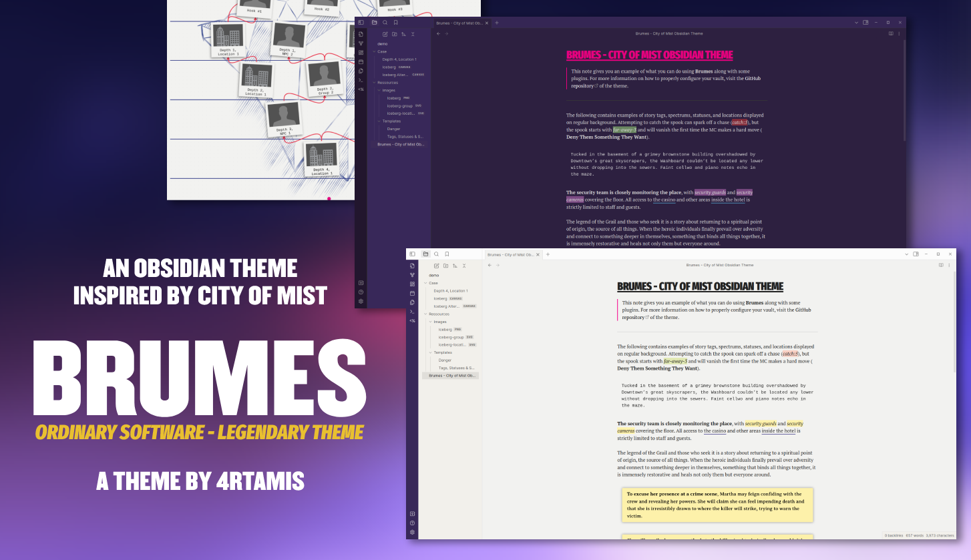The width and height of the screenshot is (971, 560).
Task: Open graph view in light window ribbon
Action: coord(412,275)
